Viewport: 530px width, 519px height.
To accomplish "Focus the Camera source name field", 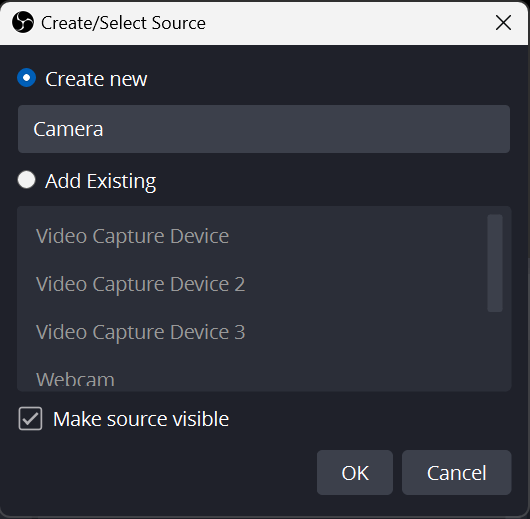I will (264, 129).
